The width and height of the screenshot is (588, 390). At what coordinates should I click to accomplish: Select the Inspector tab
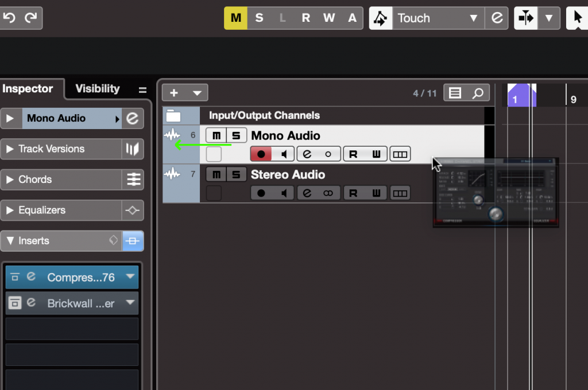click(29, 89)
